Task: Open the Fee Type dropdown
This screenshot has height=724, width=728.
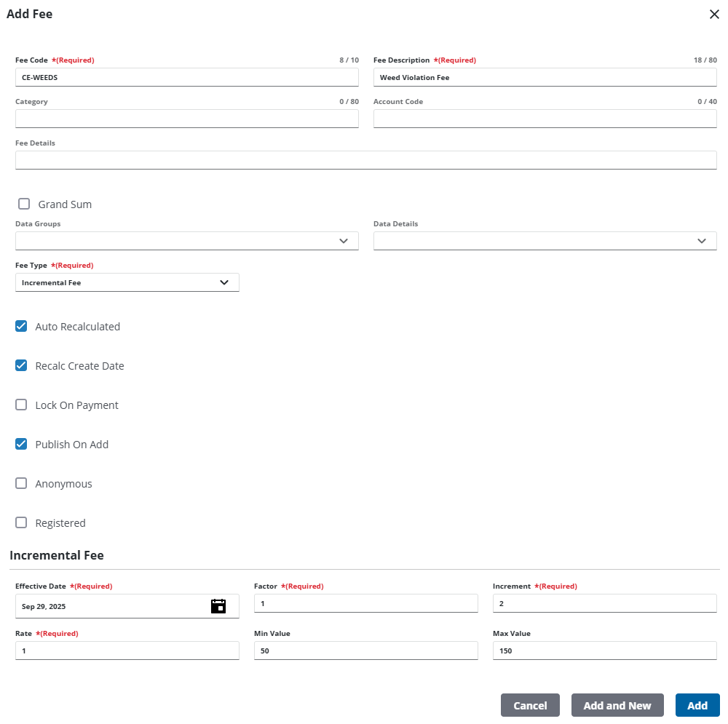Action: tap(127, 282)
